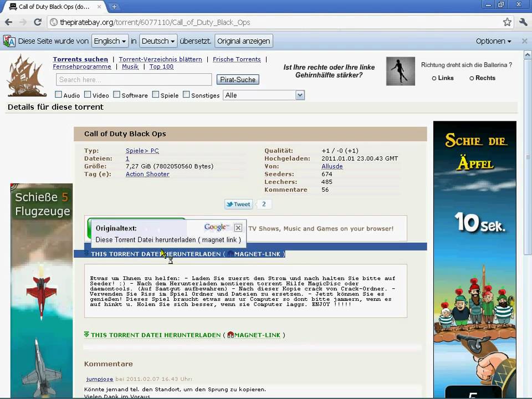Reload the page with the refresh icon
This screenshot has height=399, width=532.
pyautogui.click(x=38, y=22)
